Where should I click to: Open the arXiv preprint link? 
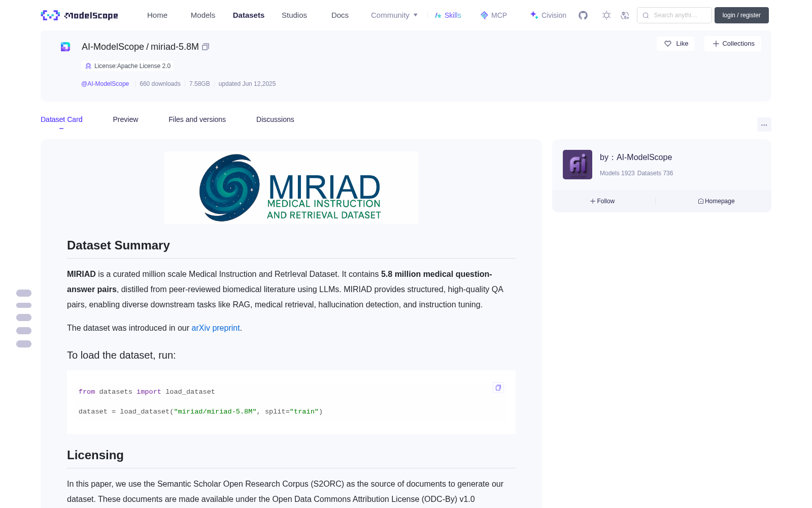pos(216,328)
